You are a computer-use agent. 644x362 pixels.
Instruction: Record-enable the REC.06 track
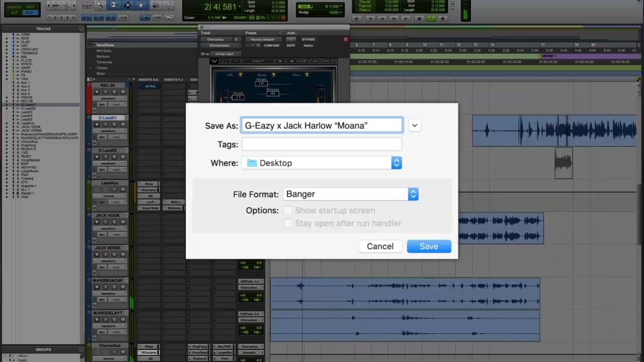(x=97, y=92)
